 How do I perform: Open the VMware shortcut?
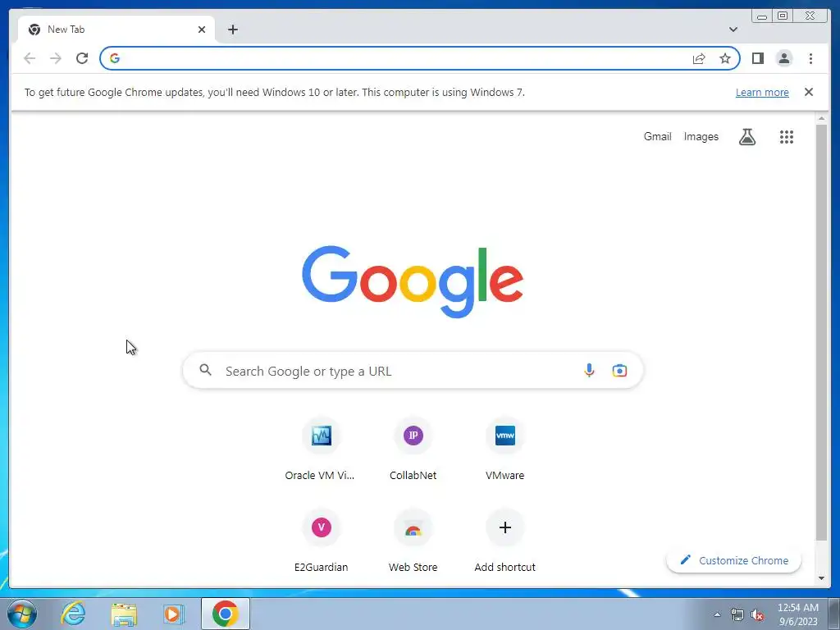coord(504,450)
